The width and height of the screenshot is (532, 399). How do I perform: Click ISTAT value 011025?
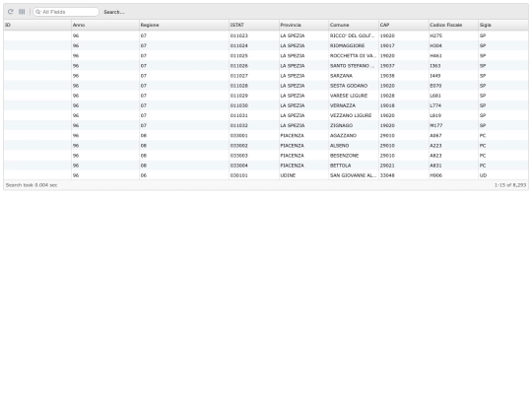238,55
